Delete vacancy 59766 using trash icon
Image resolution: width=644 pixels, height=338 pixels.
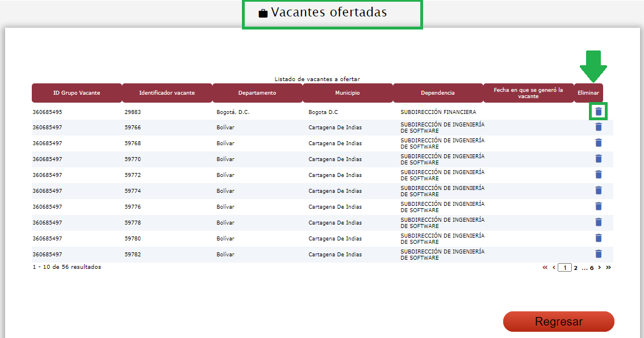tap(598, 127)
